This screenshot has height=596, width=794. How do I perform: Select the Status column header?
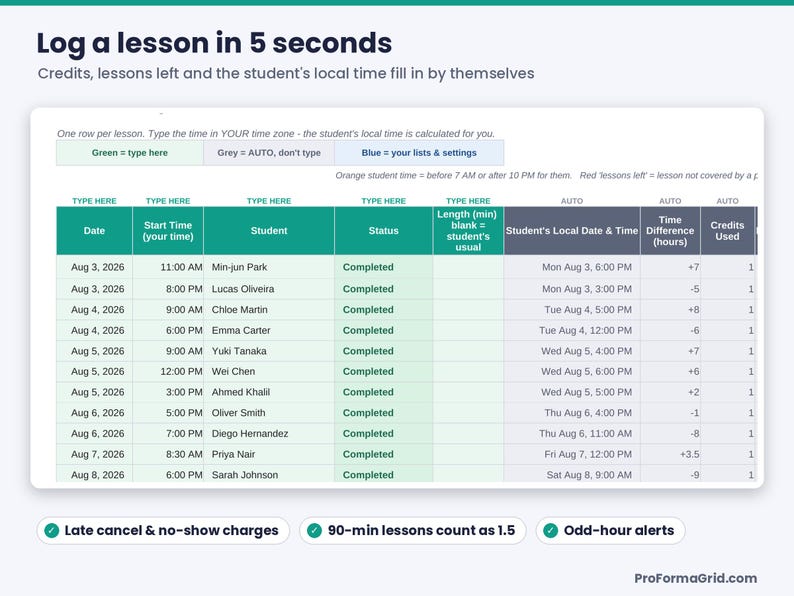pyautogui.click(x=383, y=230)
